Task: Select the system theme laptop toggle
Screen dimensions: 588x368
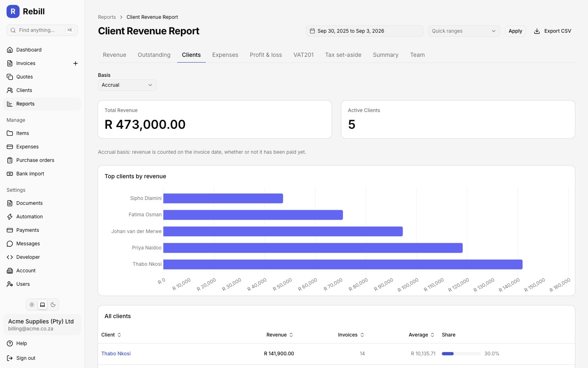Action: (x=42, y=305)
